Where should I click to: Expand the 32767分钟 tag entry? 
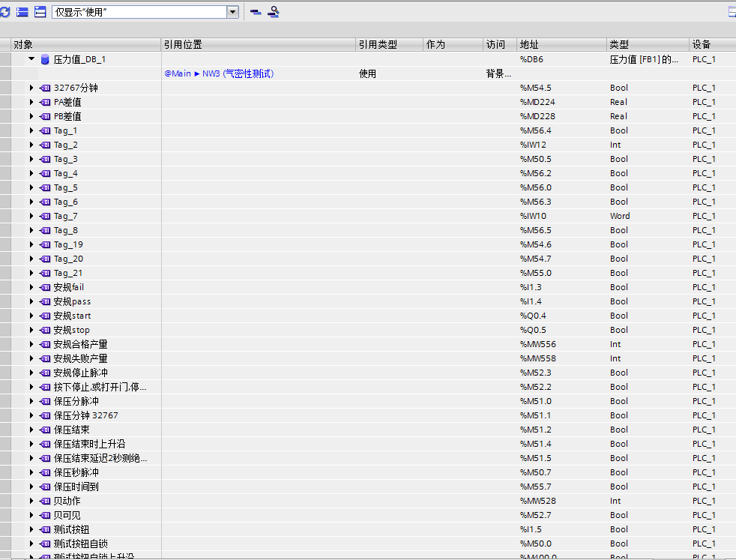tap(31, 88)
